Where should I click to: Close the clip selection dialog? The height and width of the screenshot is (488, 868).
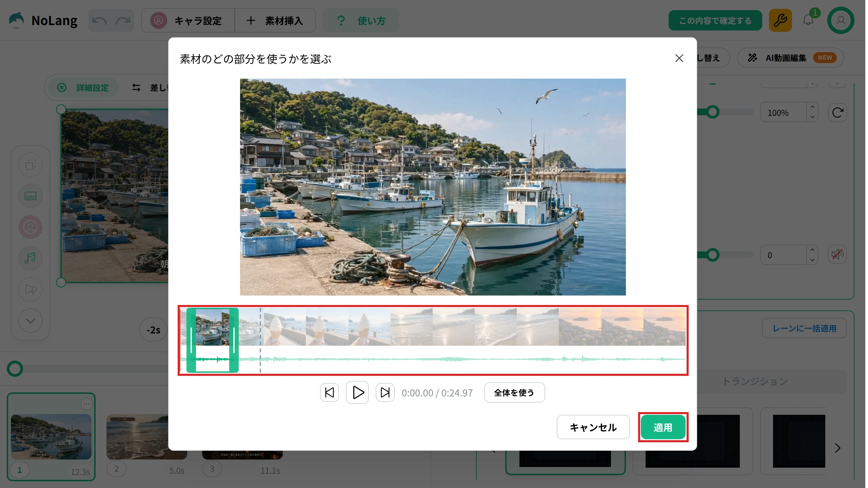(679, 58)
